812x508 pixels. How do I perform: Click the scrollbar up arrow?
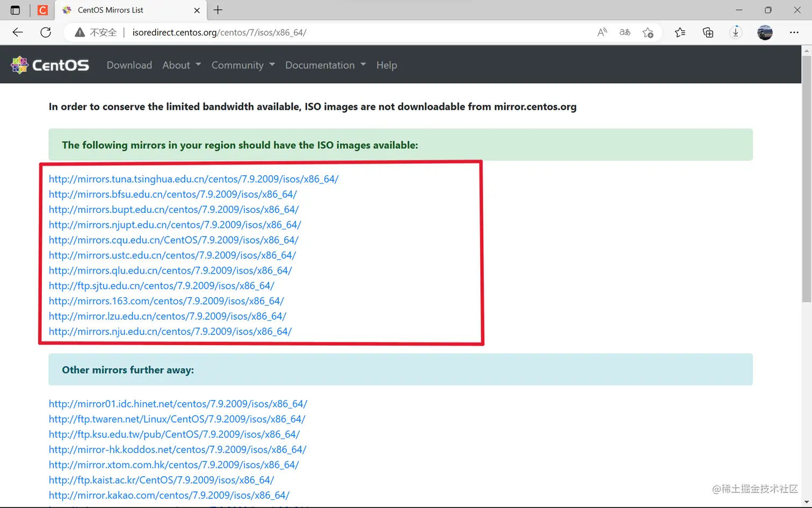(x=806, y=51)
